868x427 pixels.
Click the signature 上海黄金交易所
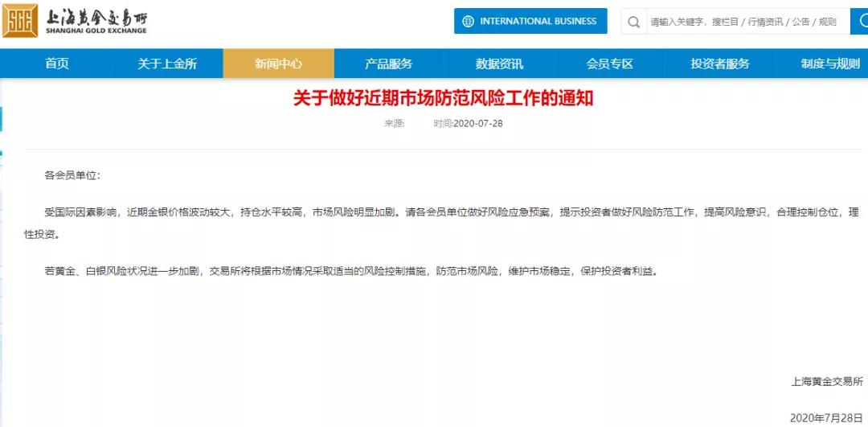point(827,382)
